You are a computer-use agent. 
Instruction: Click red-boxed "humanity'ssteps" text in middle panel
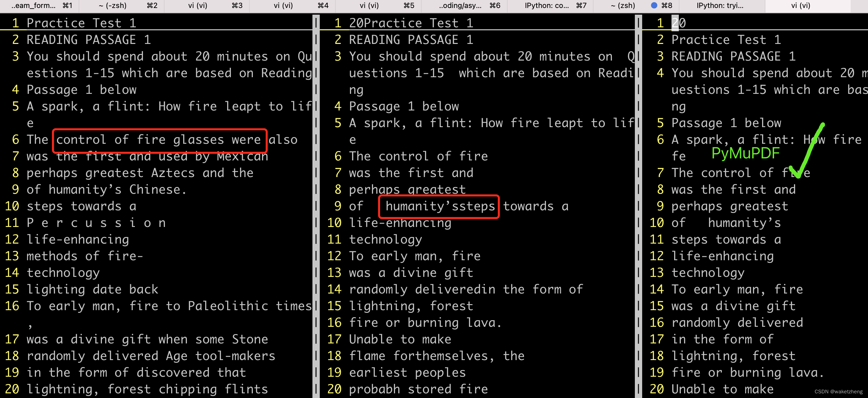[439, 206]
